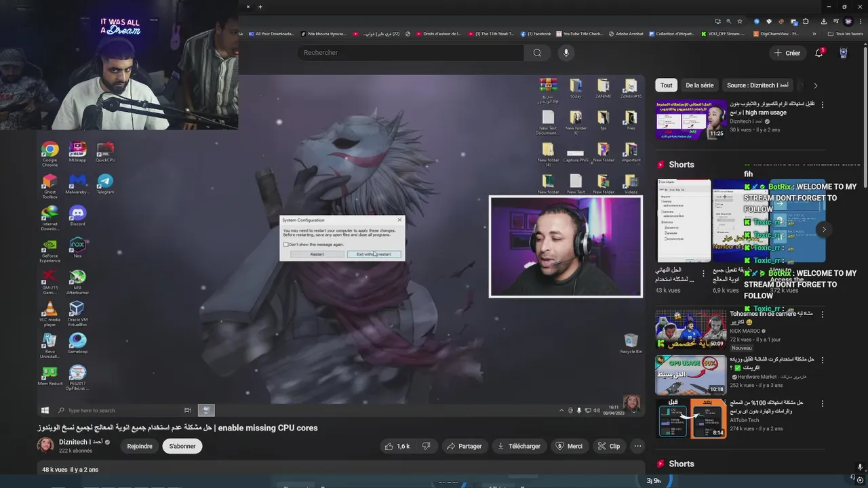Viewport: 868px width, 488px height.
Task: Click the Restart button in System Configuration
Action: tap(317, 254)
